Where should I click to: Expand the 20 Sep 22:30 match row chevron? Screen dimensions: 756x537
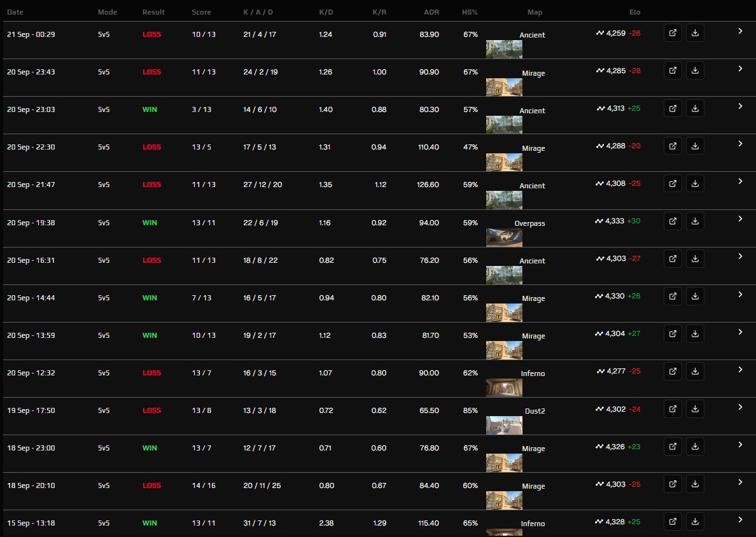click(740, 144)
